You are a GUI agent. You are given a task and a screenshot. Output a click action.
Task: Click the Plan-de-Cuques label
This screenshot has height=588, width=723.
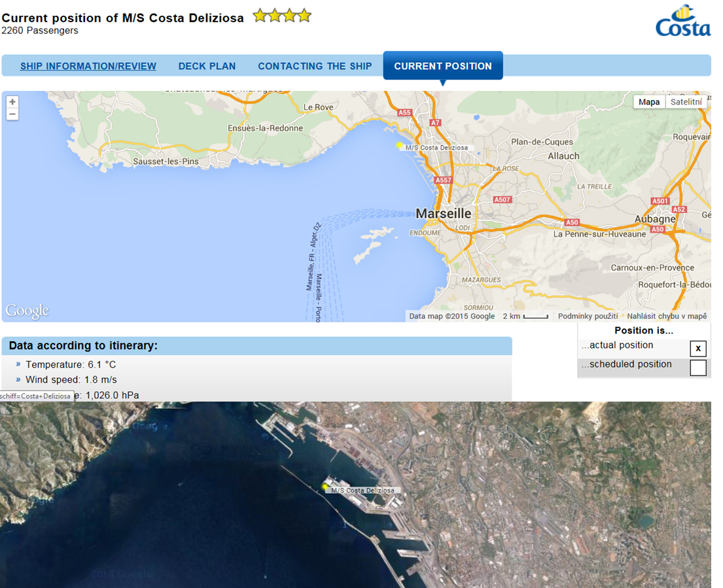point(542,142)
